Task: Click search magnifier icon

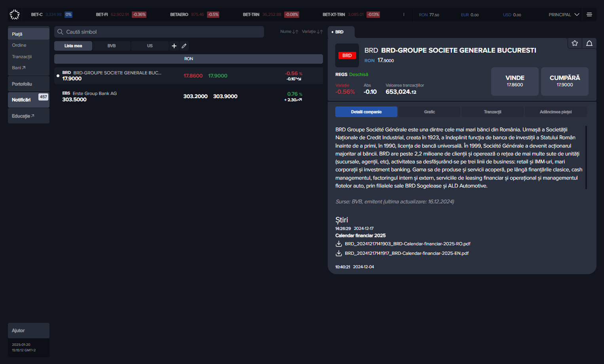Action: coord(60,32)
